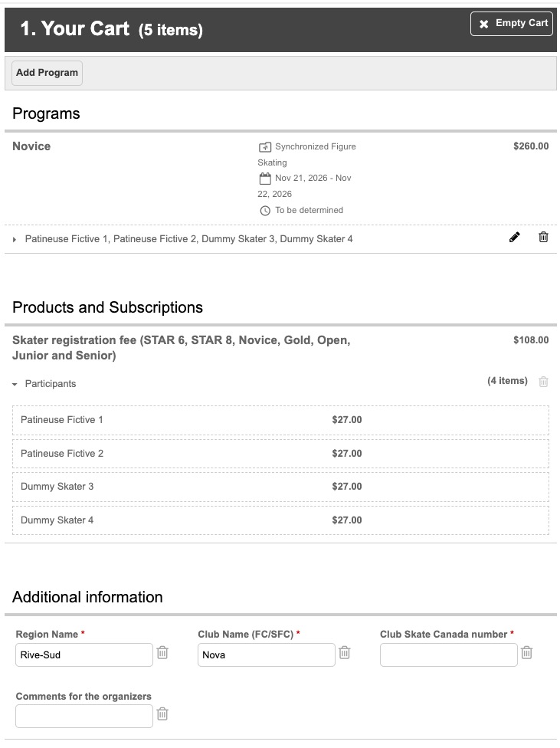The image size is (560, 748).
Task: Click the calendar icon by Nov 21, 2026
Action: point(265,179)
